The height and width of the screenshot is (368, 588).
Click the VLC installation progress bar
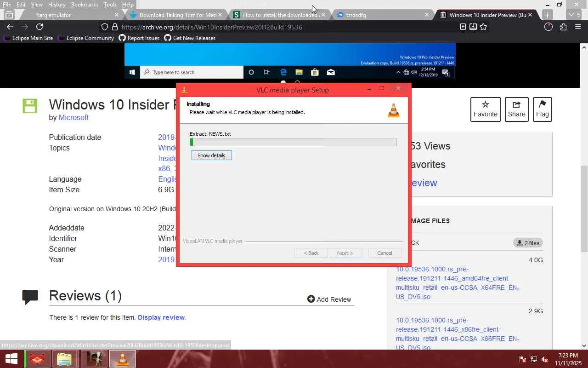(294, 143)
